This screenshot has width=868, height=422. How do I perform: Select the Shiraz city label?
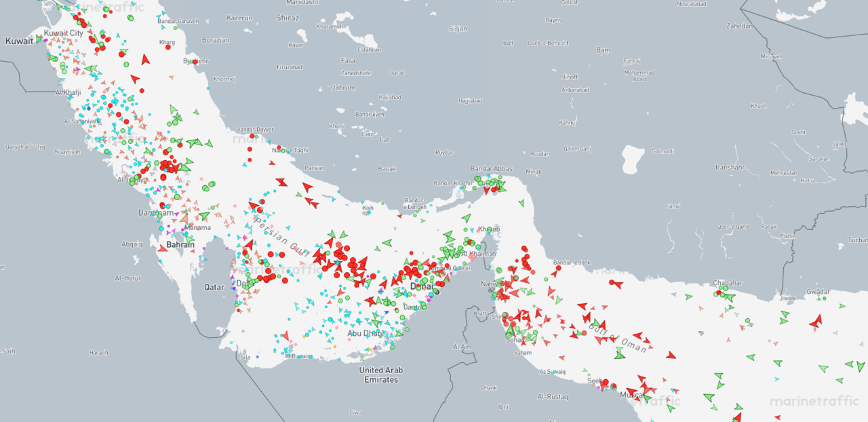click(288, 18)
